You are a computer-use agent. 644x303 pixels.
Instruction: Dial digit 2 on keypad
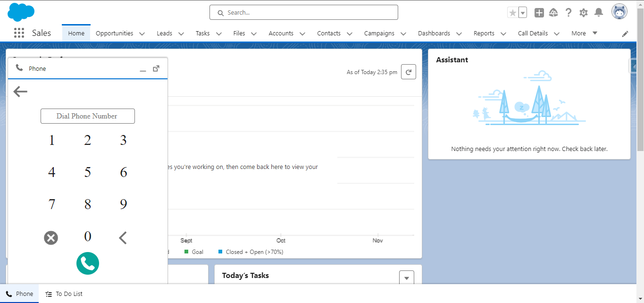point(88,140)
